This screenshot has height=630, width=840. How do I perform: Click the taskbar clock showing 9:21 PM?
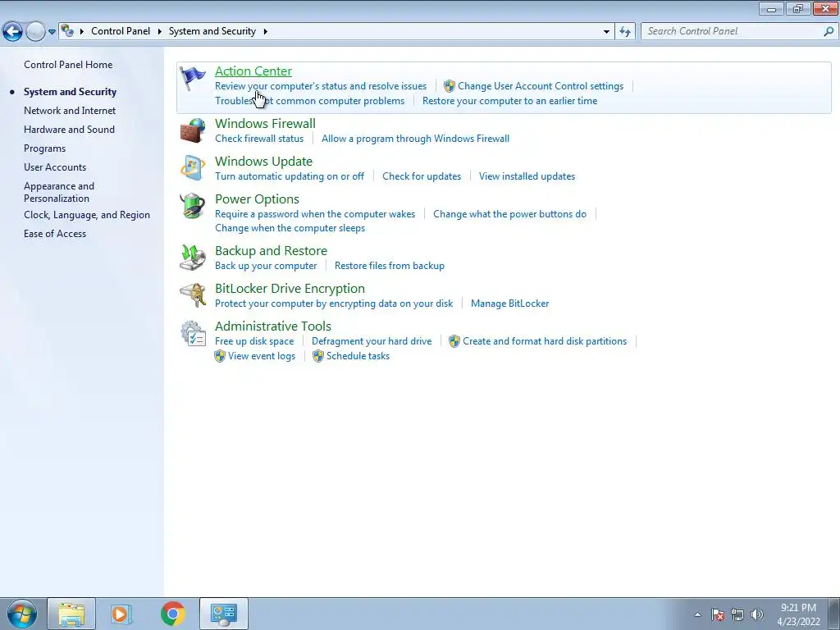click(798, 614)
